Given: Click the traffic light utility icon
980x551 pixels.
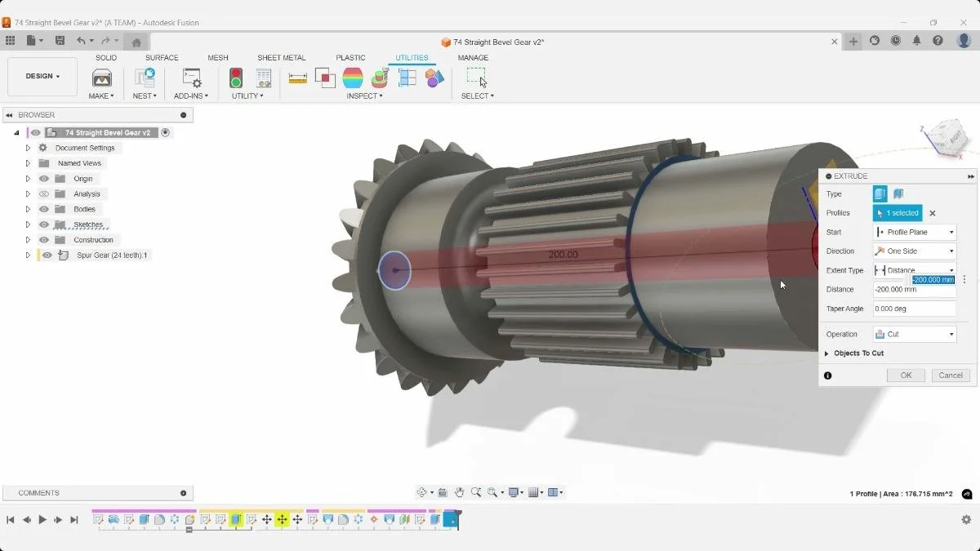Looking at the screenshot, I should click(236, 78).
